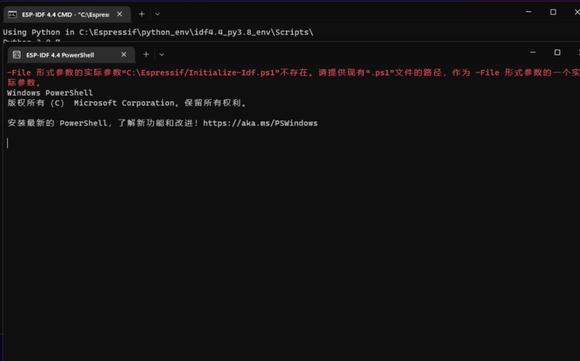This screenshot has width=580, height=361.
Task: Maximize the PowerShell window
Action: coord(557,53)
